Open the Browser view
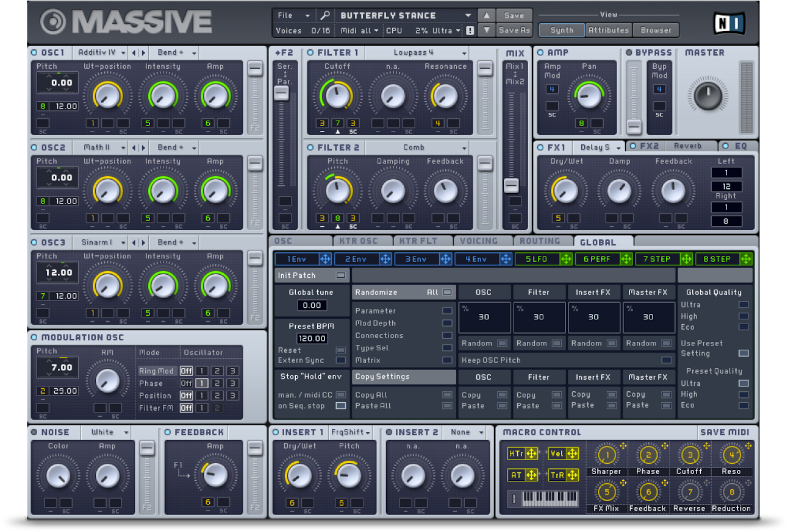Screen dimensions: 788x532 tap(656, 30)
